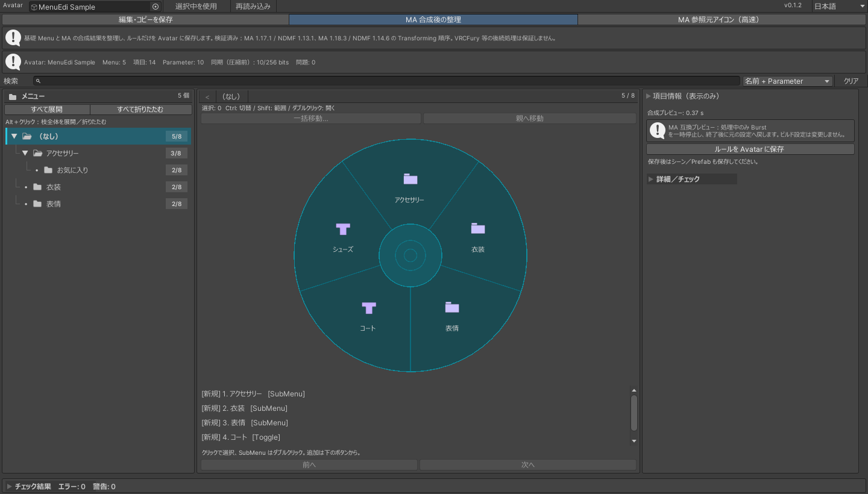The image size is (868, 494).
Task: Switch to 編集・コピーを保存 tab
Action: point(145,19)
